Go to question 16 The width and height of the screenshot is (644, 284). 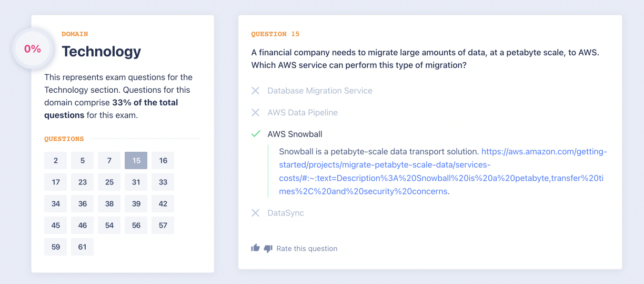click(163, 161)
